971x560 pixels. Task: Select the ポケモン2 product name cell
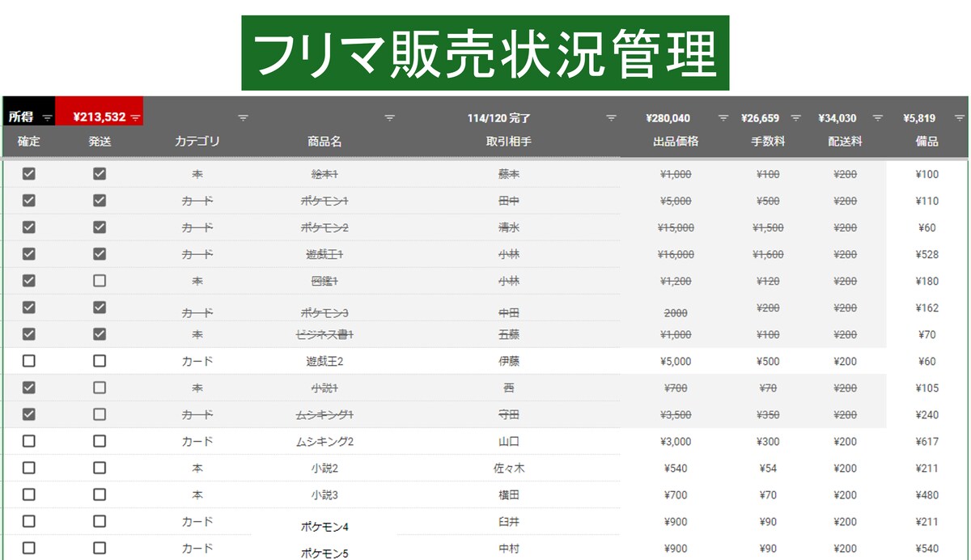[x=324, y=227]
